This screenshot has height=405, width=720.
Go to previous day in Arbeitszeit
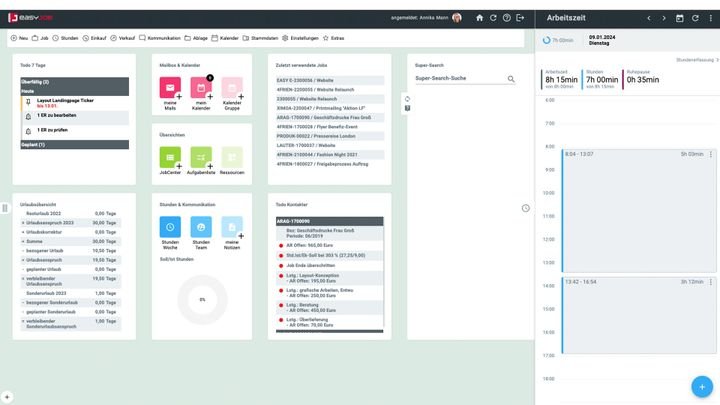coord(649,18)
